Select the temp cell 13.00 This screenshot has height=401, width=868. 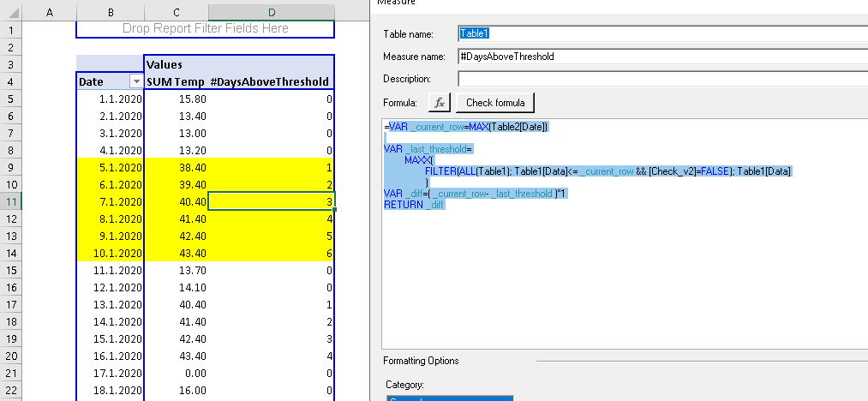176,134
